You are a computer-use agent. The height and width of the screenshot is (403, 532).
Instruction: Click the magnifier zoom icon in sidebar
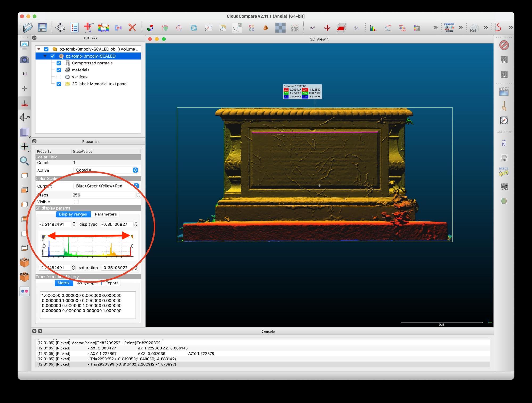click(24, 161)
